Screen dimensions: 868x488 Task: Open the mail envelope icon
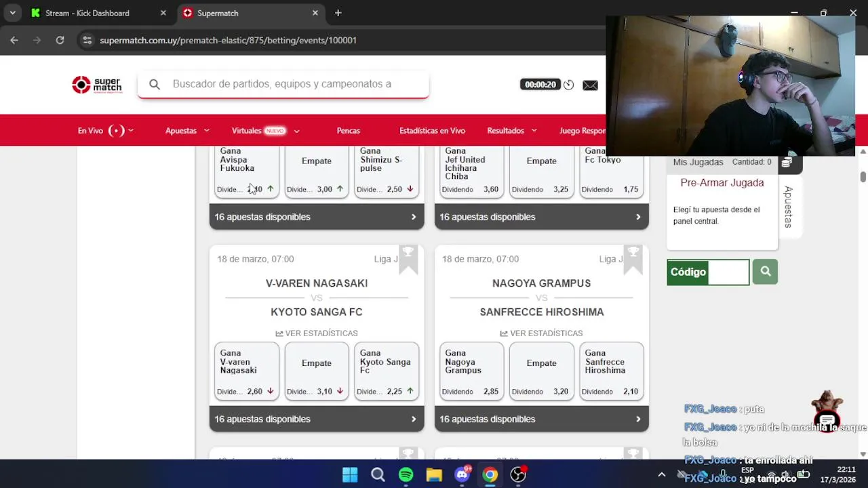[x=590, y=85]
